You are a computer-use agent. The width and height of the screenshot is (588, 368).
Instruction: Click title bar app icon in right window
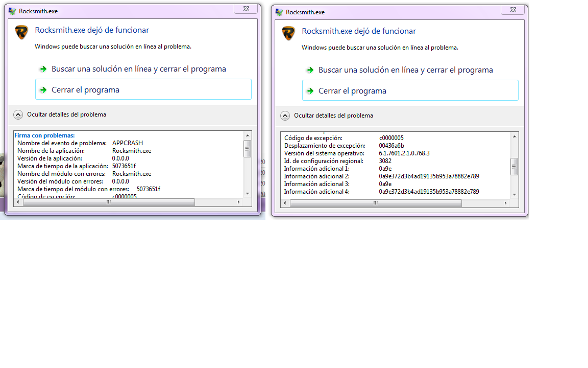(279, 12)
